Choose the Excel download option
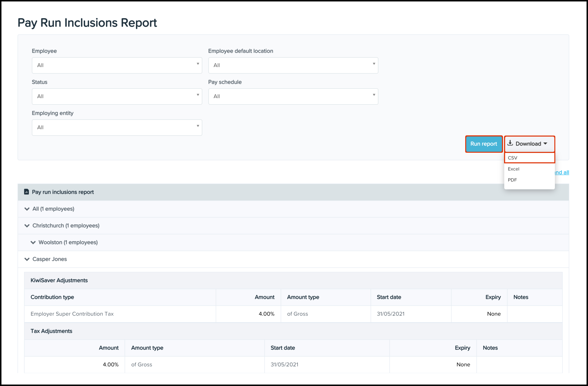Viewport: 588px width, 386px height. tap(514, 169)
